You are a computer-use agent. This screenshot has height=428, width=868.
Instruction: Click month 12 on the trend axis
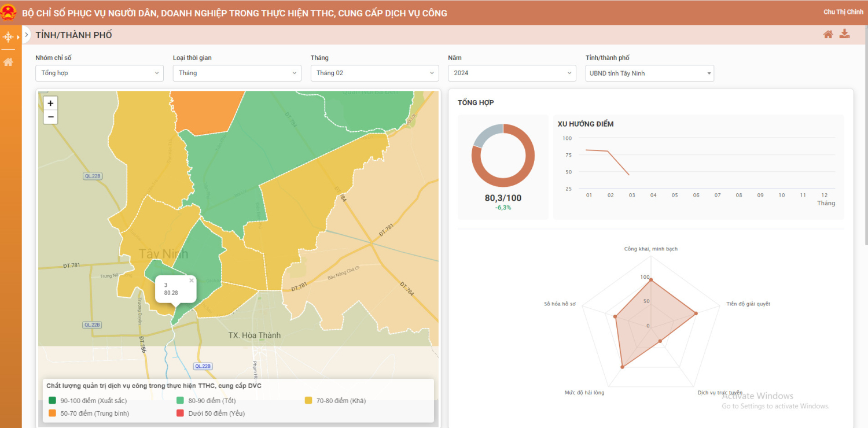pos(825,195)
